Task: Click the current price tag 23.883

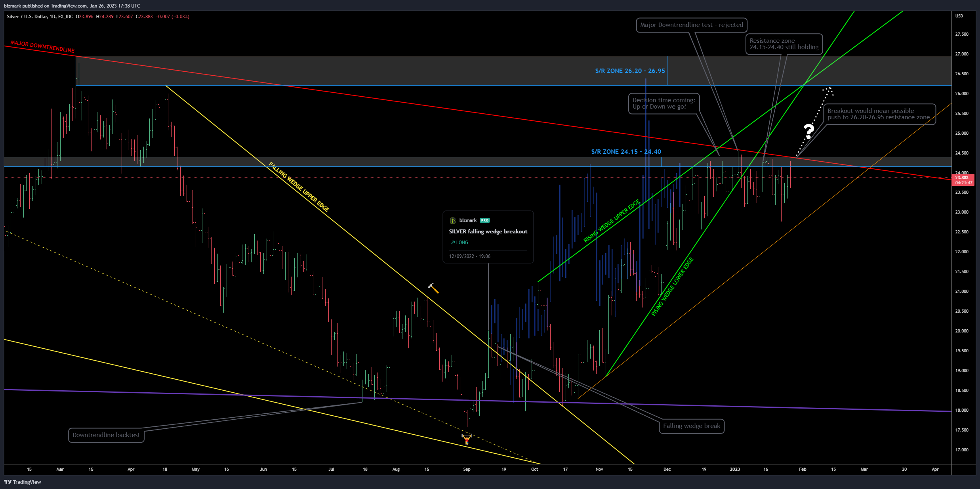Action: pyautogui.click(x=963, y=180)
